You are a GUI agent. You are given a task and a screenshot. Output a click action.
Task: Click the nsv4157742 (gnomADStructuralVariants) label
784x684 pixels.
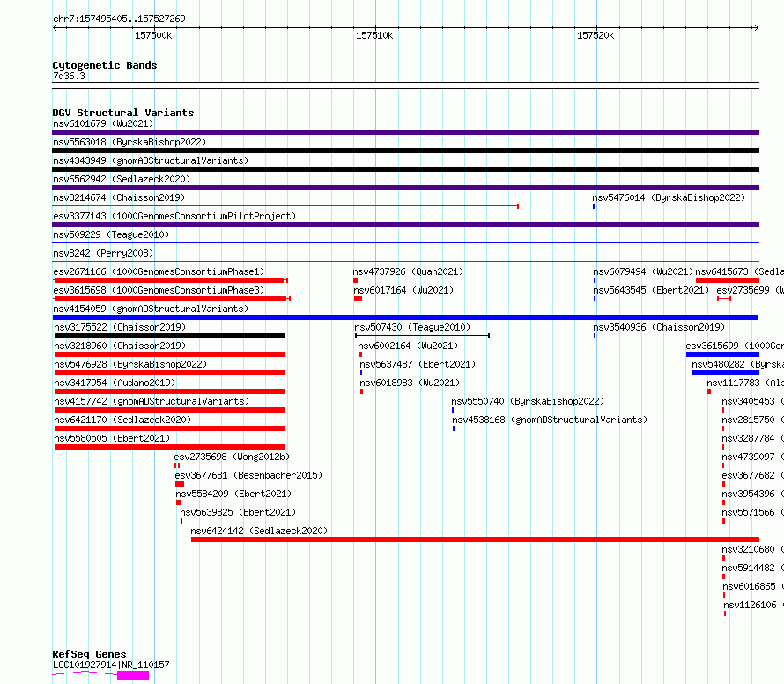pyautogui.click(x=152, y=401)
